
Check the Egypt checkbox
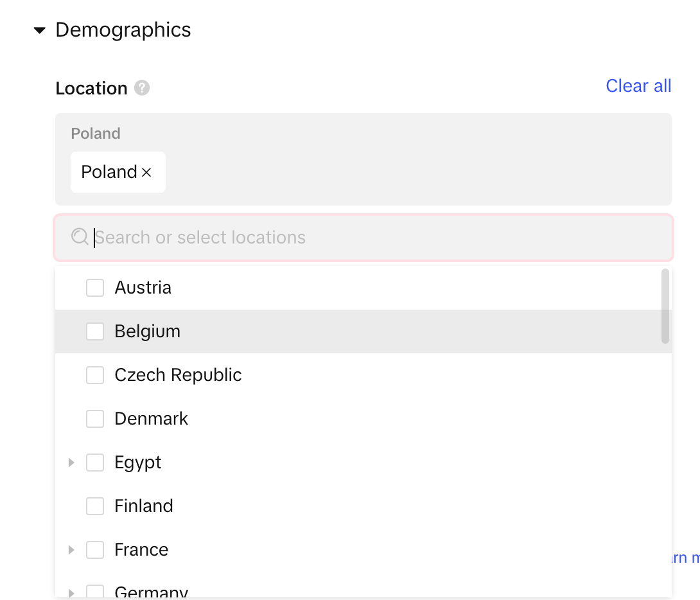pyautogui.click(x=95, y=463)
